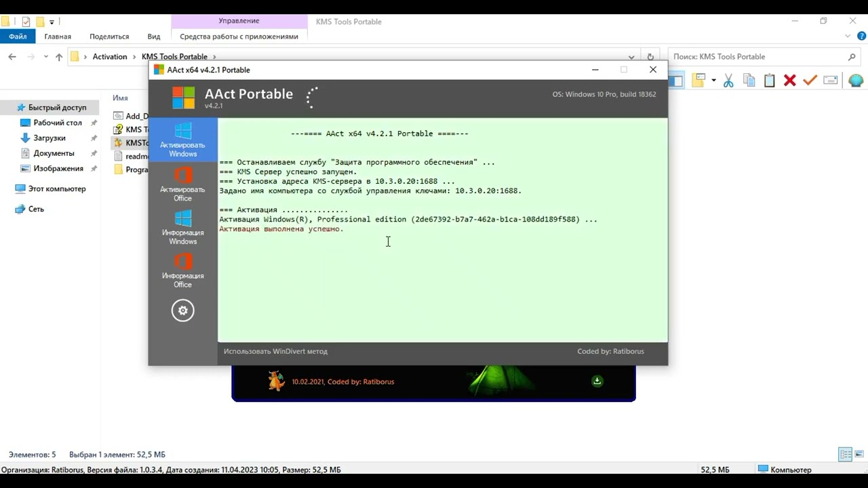This screenshot has height=488, width=868.
Task: Click the preview pane layout icon
Action: [676, 81]
